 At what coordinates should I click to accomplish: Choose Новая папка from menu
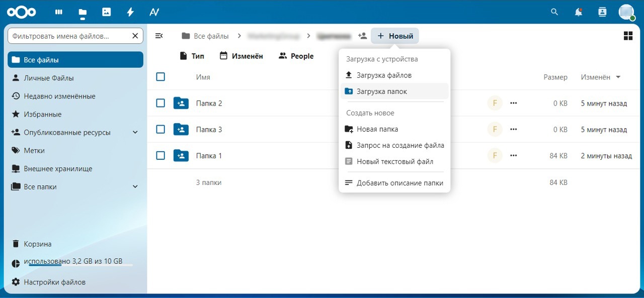[394, 129]
